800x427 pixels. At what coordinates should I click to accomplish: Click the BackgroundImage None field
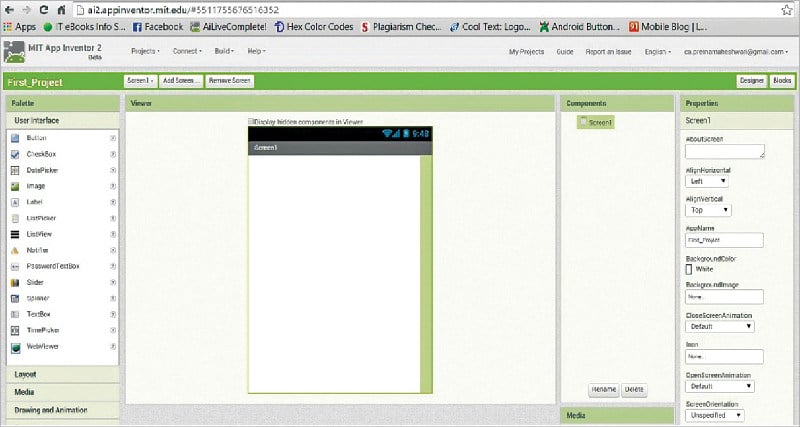[724, 297]
